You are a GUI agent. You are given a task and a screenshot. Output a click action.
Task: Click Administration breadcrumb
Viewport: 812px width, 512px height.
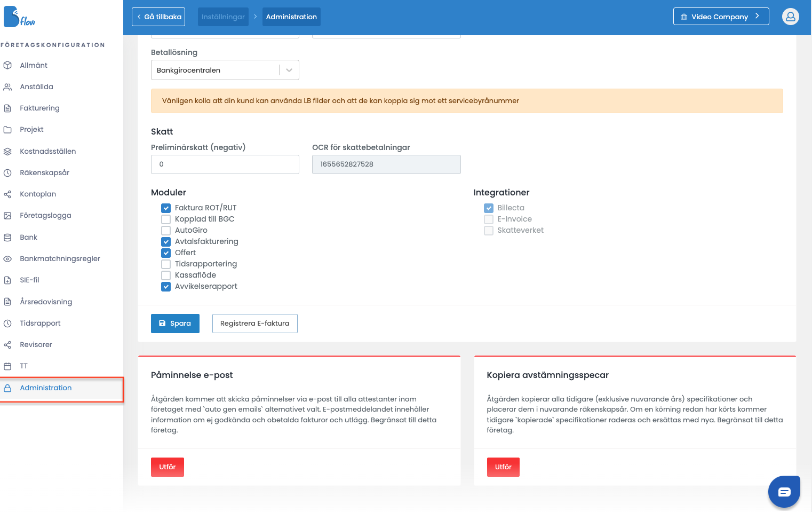[x=291, y=17]
